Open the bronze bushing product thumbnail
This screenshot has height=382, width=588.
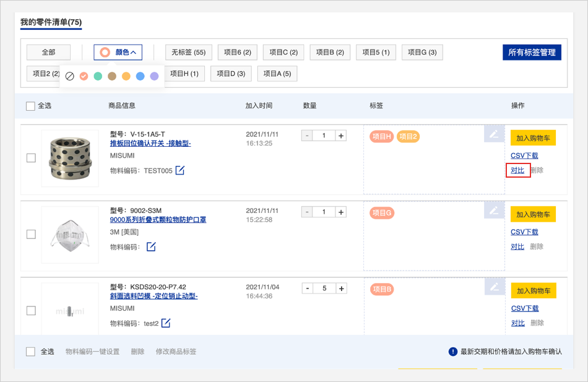coord(70,158)
